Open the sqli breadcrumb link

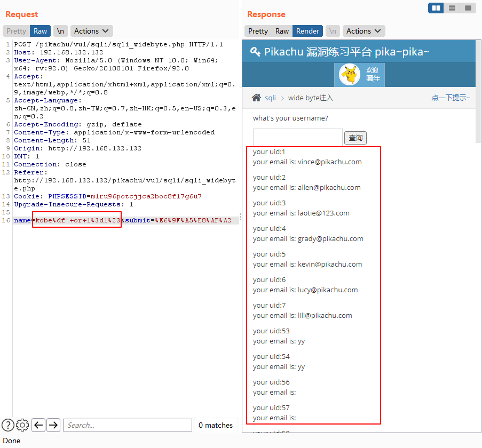[270, 98]
